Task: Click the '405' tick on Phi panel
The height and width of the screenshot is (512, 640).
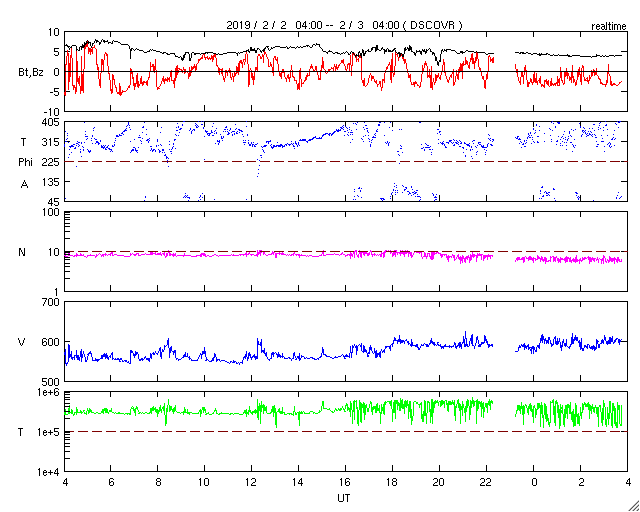Action: point(52,122)
